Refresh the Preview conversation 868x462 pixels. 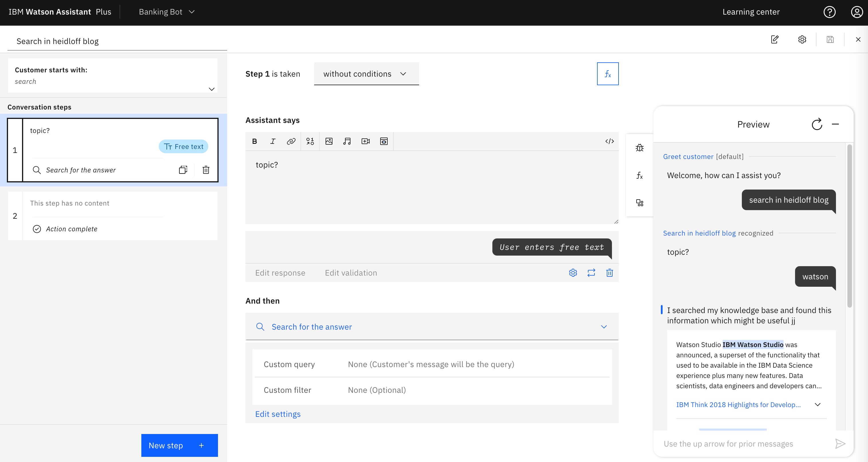(817, 124)
